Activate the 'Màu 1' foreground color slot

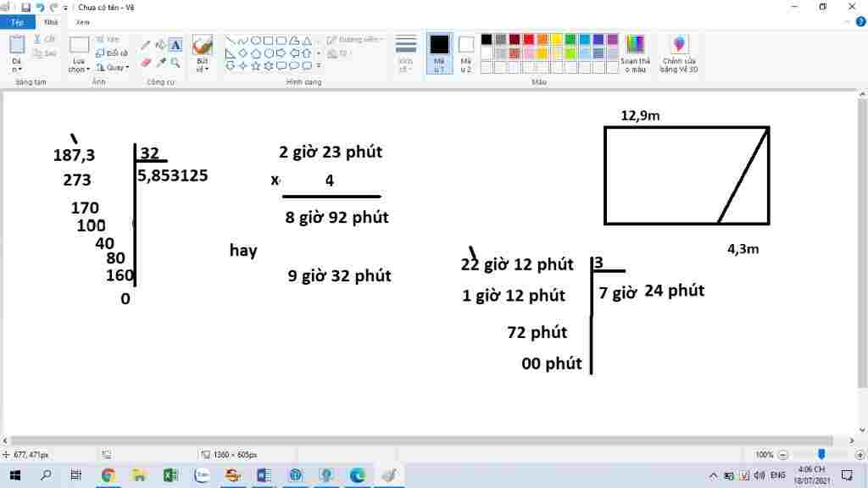[x=438, y=53]
